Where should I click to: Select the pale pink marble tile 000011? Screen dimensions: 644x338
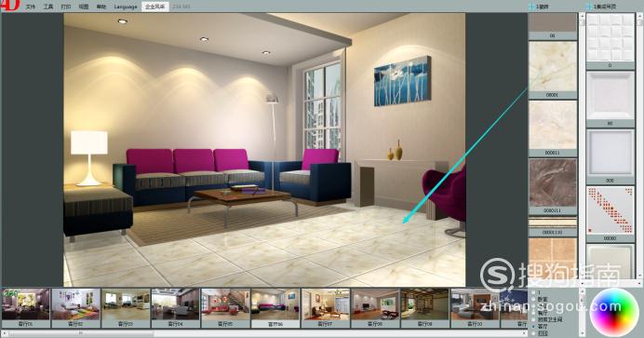tap(553, 125)
